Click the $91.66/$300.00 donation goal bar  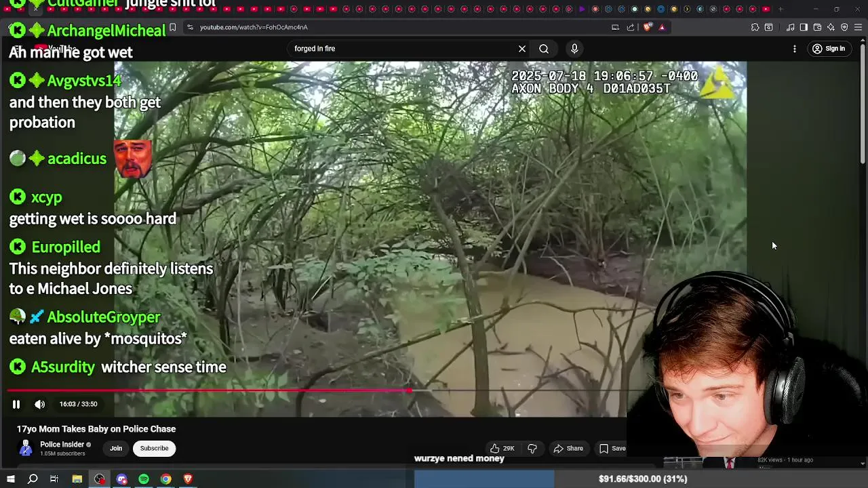[x=642, y=479]
